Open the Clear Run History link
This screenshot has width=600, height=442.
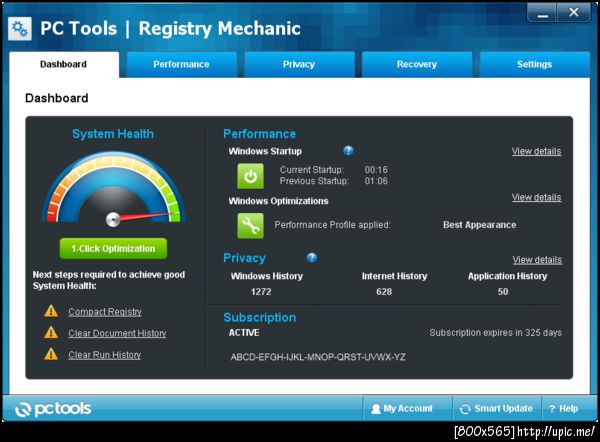pos(104,355)
